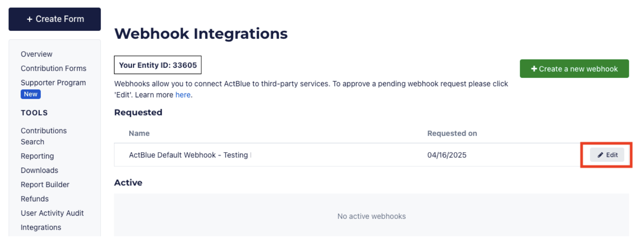Click the pencil Edit button for webhook
This screenshot has width=644, height=244.
[x=607, y=155]
